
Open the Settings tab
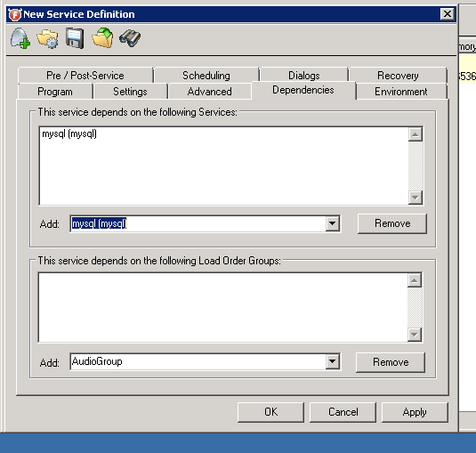click(x=130, y=92)
